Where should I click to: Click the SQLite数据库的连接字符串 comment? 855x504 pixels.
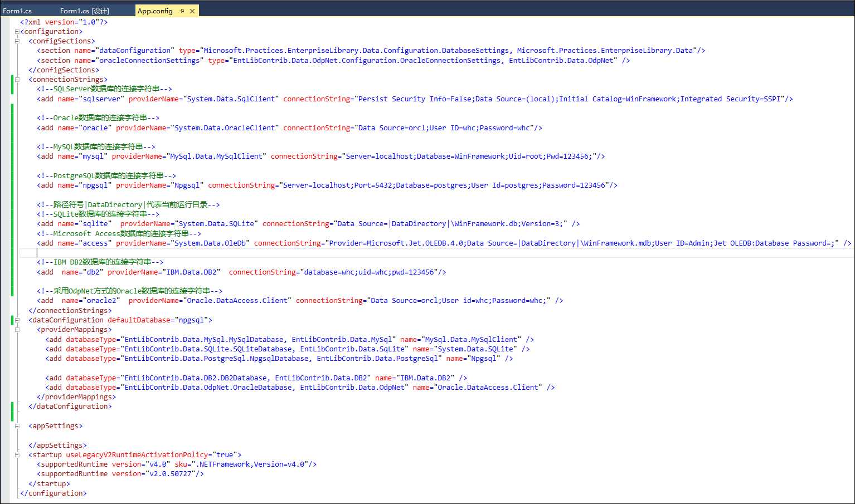pos(98,214)
